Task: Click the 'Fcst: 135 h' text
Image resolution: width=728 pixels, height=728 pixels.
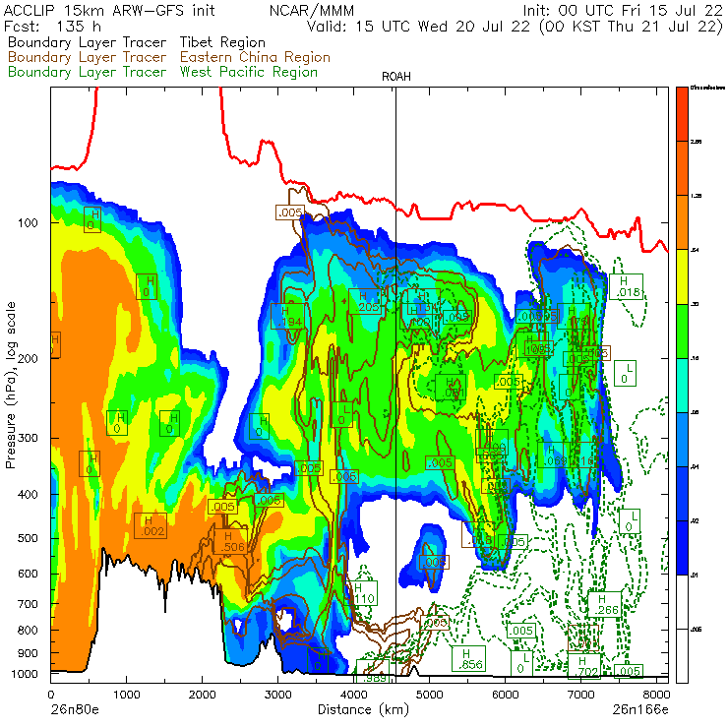Action: pos(52,26)
